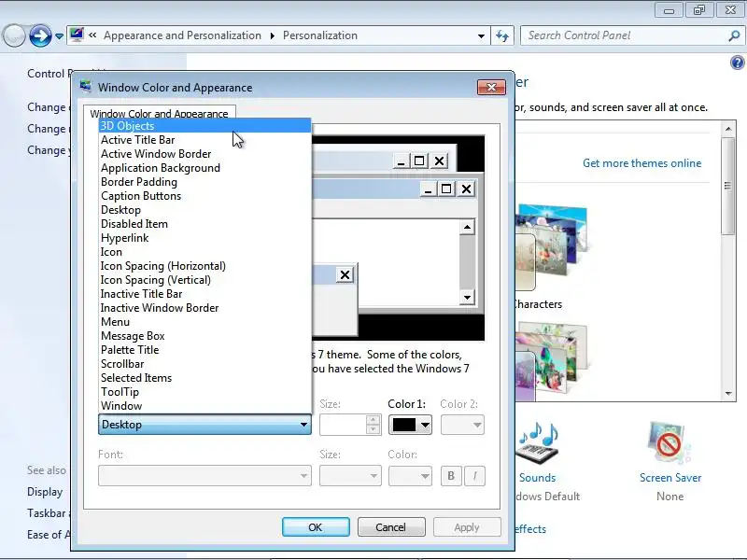Pick 'Desktop' entry in open list
This screenshot has width=747, height=560.
click(x=204, y=210)
